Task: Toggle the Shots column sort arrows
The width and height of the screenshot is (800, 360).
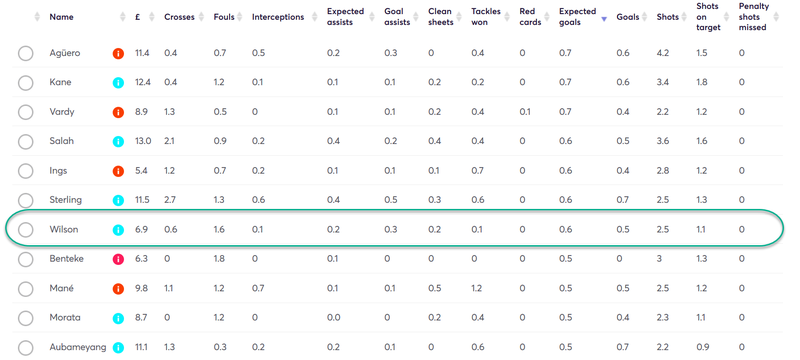Action: click(683, 17)
